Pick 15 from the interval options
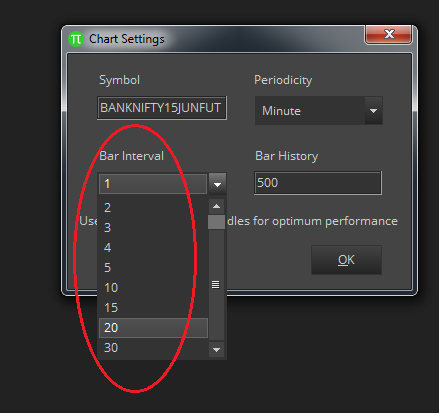 click(153, 308)
